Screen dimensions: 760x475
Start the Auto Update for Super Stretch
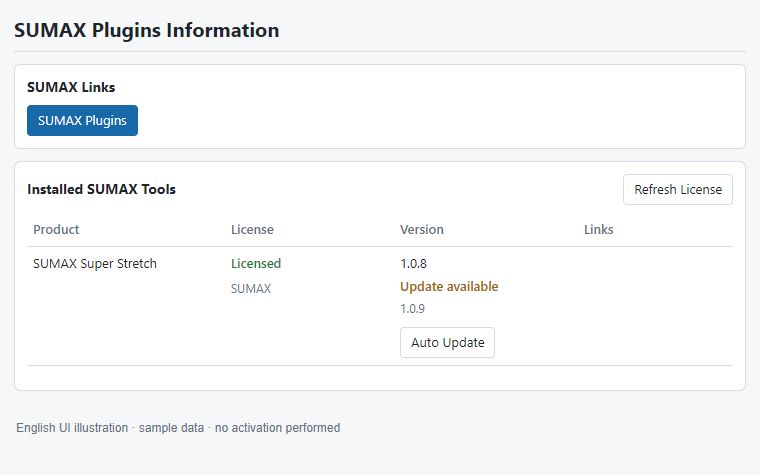(447, 343)
